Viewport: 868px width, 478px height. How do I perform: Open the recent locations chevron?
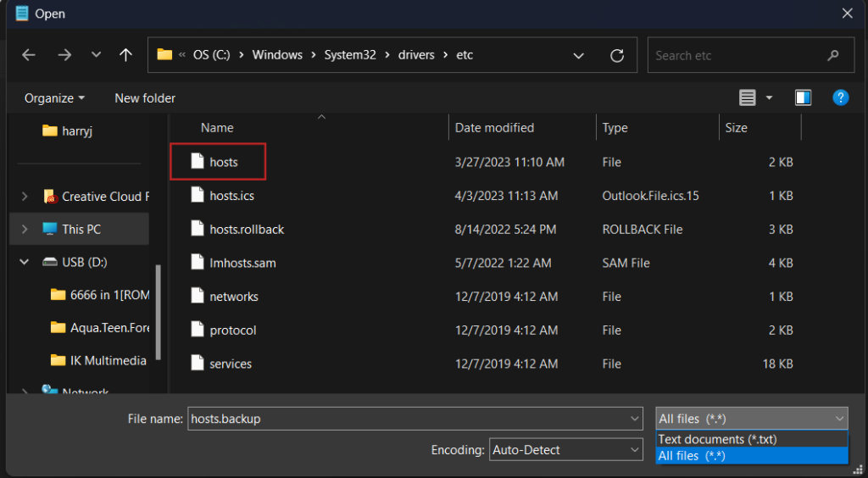tap(96, 55)
